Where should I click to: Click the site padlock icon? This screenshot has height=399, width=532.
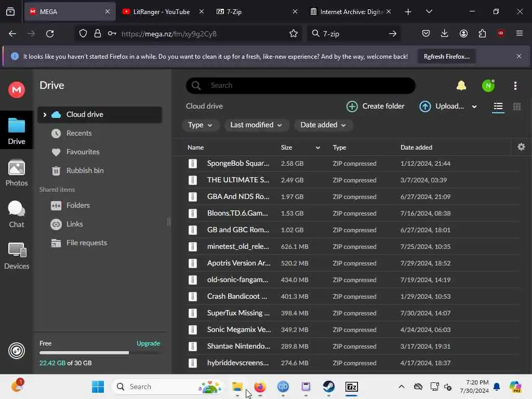[x=97, y=34]
